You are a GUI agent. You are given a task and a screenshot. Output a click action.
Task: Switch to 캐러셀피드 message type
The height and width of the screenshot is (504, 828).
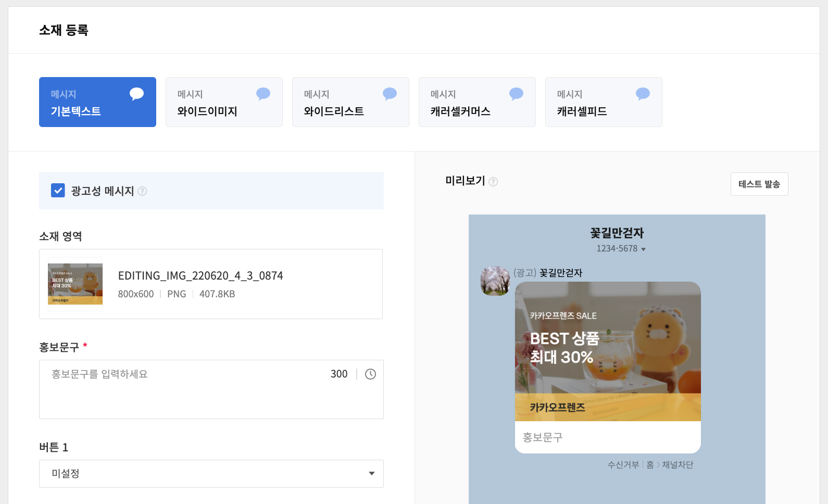[x=603, y=102]
